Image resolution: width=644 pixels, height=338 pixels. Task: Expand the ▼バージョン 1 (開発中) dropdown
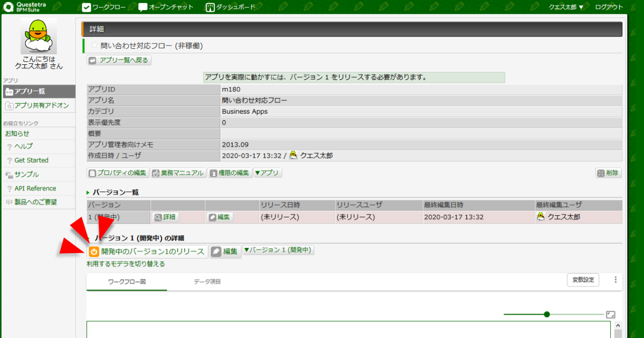coord(279,250)
